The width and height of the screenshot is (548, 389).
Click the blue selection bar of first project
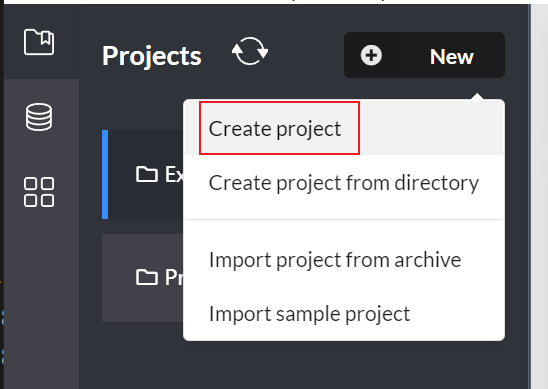click(105, 174)
